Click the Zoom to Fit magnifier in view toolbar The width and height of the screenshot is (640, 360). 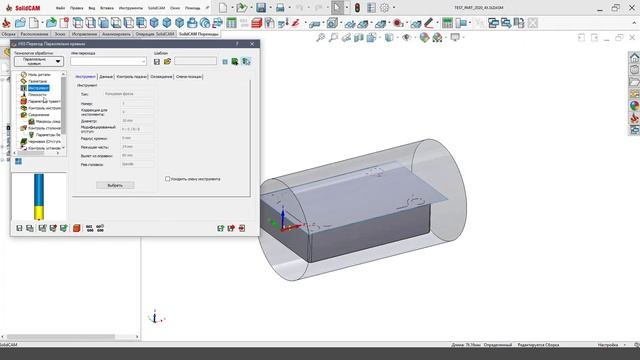tap(321, 38)
